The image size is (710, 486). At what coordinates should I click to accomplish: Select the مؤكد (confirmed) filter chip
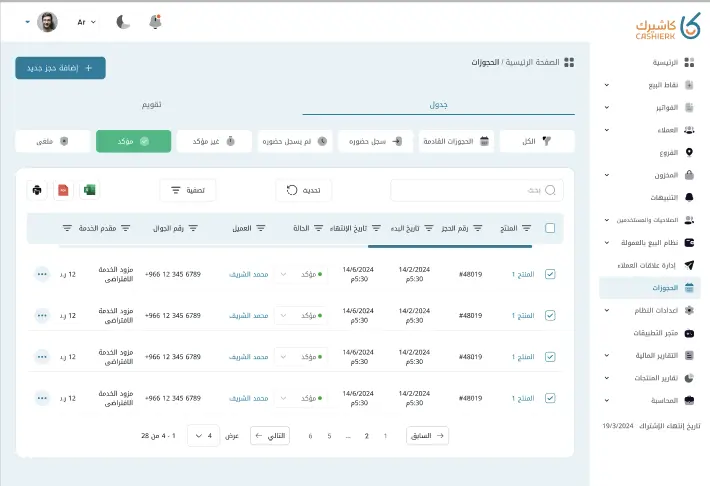click(134, 141)
